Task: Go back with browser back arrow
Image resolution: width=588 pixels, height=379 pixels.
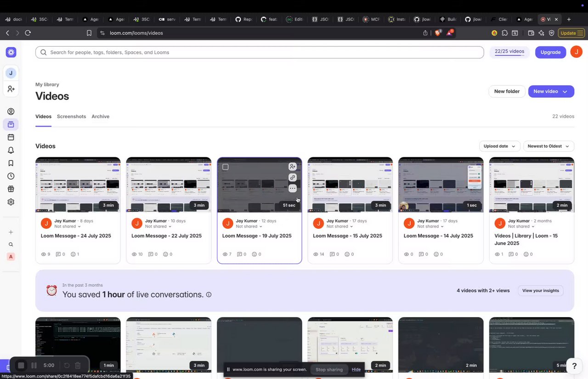Action: click(7, 33)
